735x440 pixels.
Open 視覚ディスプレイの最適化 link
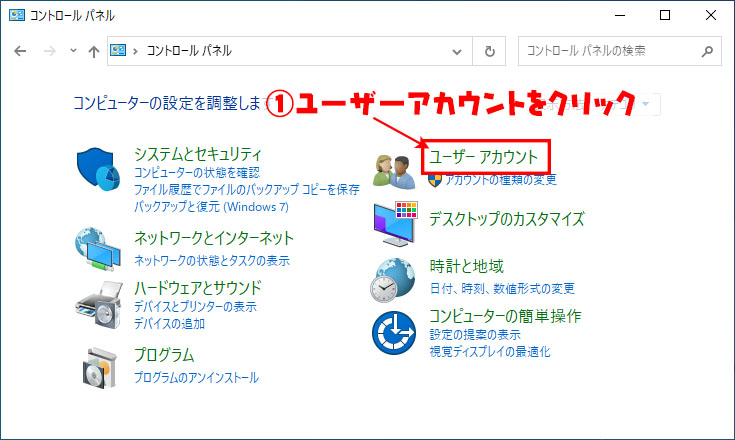490,351
